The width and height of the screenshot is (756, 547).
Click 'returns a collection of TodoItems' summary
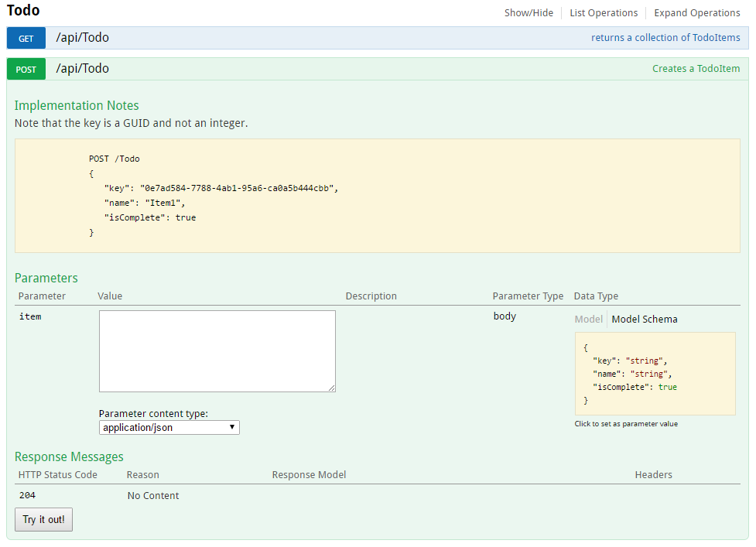click(665, 38)
